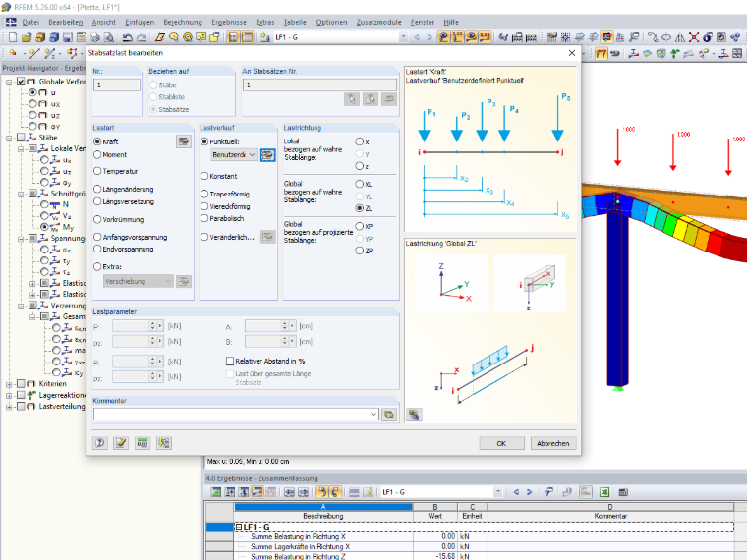Screen dimensions: 747x560
Task: Save the model with the floppy disk icon
Action: [x=67, y=37]
